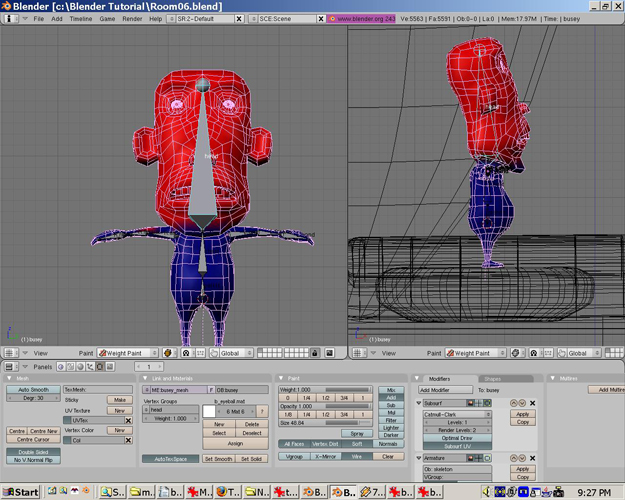The image size is (625, 500).
Task: Toggle X-Mirror painting option
Action: click(324, 456)
